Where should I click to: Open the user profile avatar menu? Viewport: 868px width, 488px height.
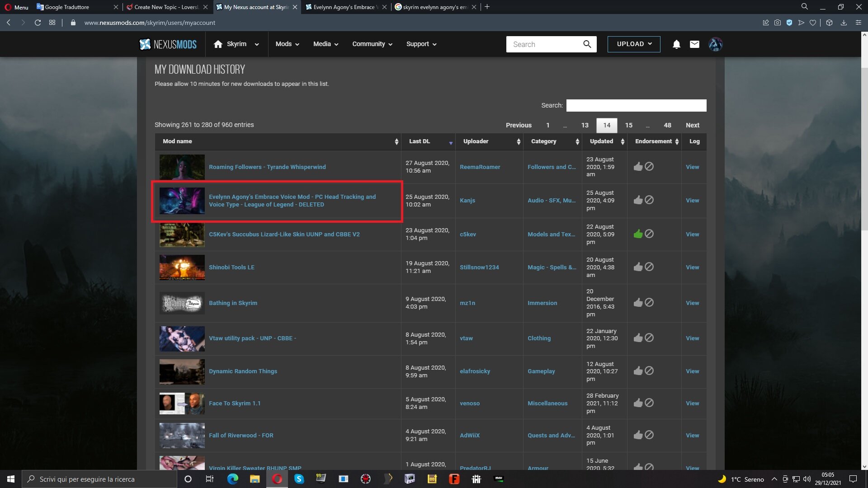click(x=715, y=44)
